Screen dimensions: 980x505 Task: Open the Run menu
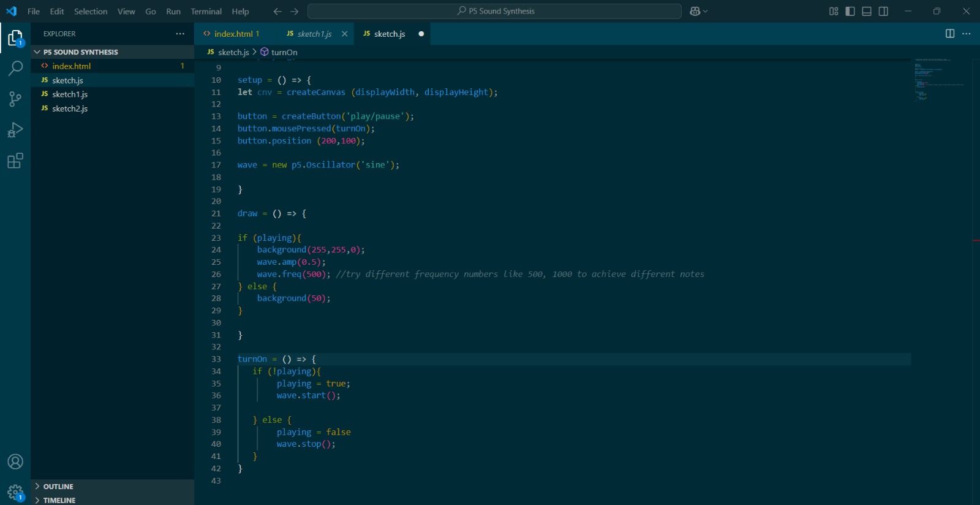point(173,11)
